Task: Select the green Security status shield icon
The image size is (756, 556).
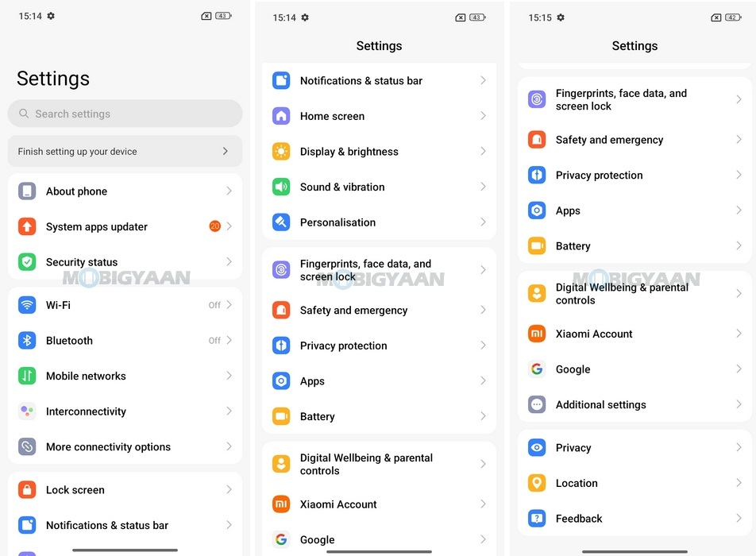Action: [27, 262]
